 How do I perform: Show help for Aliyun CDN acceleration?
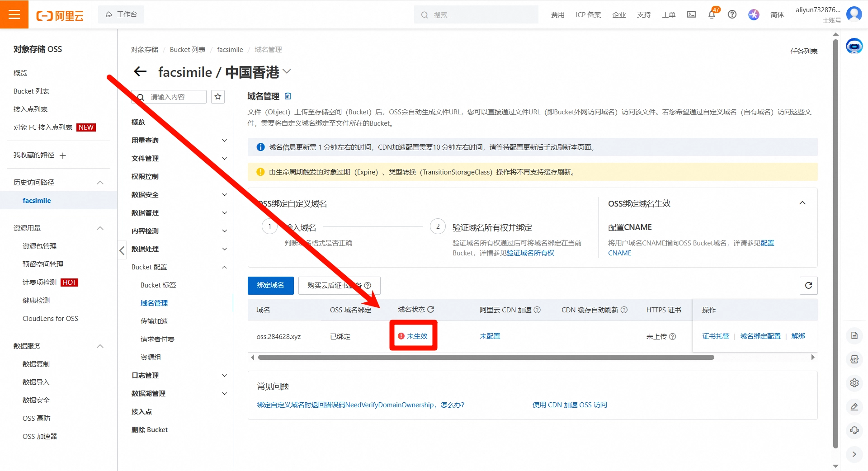537,310
